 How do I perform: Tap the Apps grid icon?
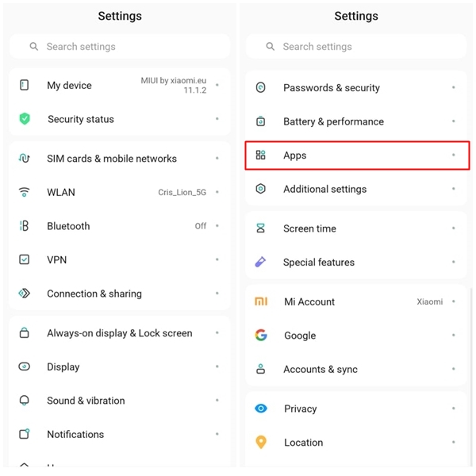click(x=260, y=155)
